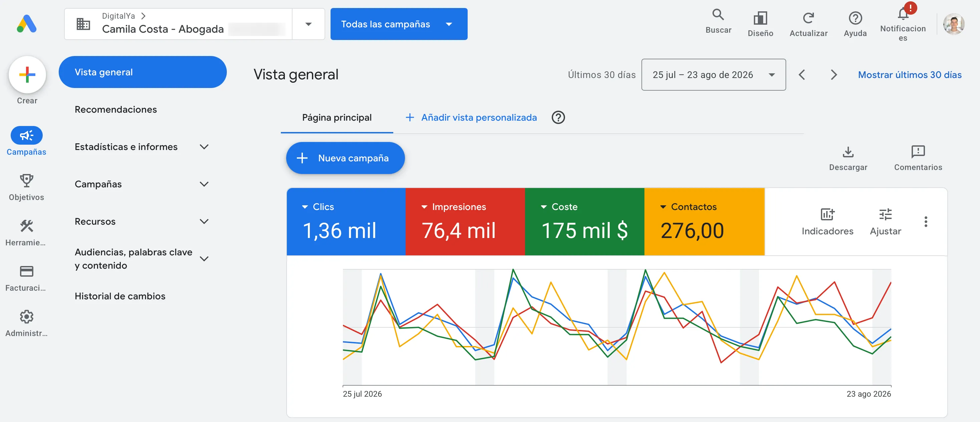The height and width of the screenshot is (422, 980).
Task: Click Añadir vista personalizada
Action: coord(471,117)
